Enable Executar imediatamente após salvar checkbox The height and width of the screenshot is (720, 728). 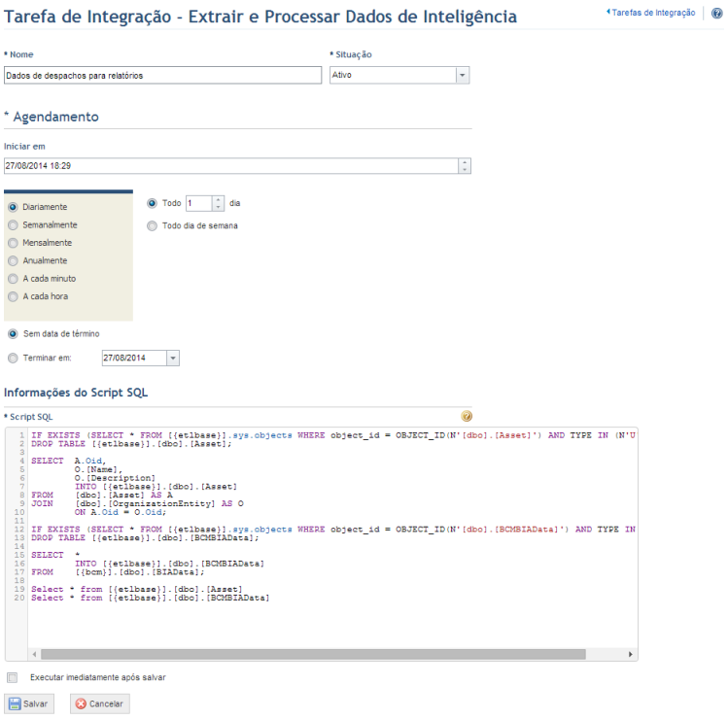click(13, 677)
